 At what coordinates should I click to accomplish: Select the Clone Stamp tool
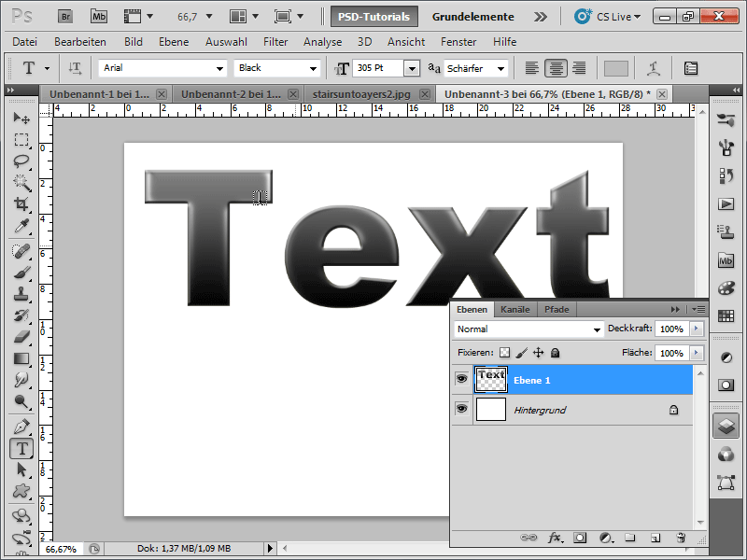[x=21, y=294]
